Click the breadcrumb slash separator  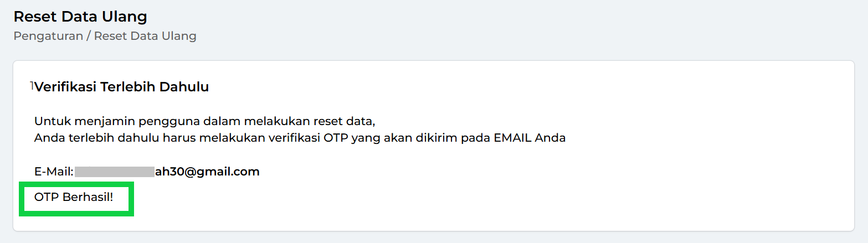89,37
